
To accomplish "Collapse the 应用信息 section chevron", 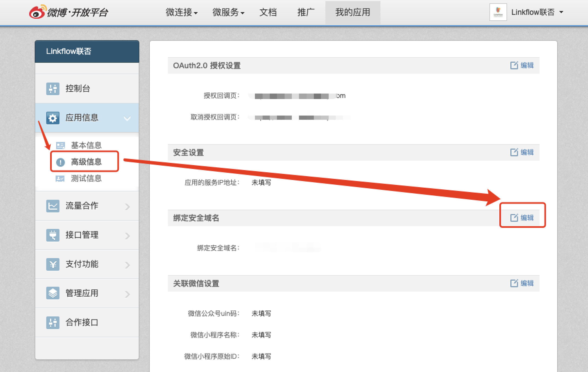I will (127, 118).
